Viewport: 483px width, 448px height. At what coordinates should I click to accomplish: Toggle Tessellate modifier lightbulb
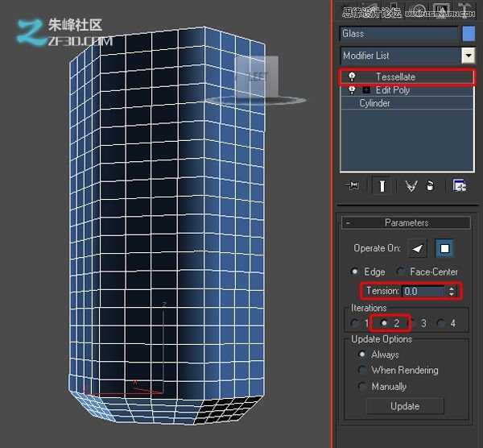point(352,77)
